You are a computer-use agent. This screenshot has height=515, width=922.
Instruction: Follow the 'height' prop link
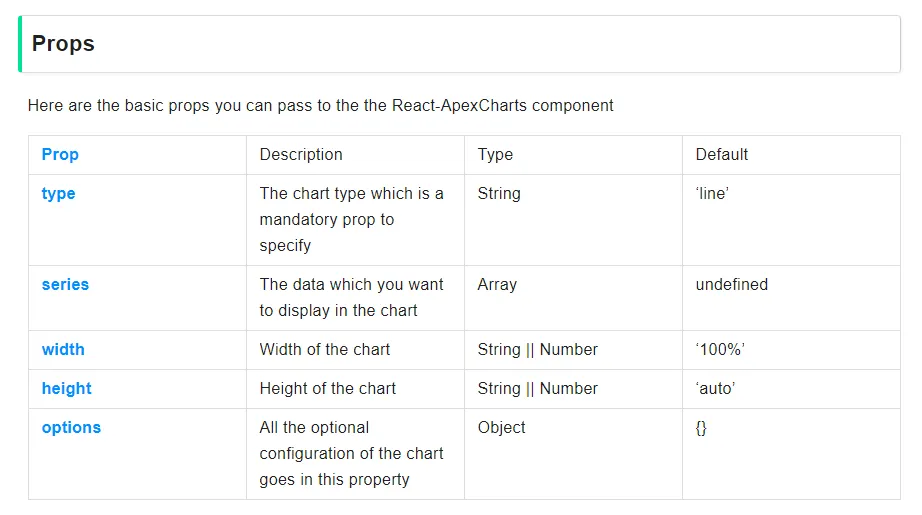pyautogui.click(x=66, y=389)
